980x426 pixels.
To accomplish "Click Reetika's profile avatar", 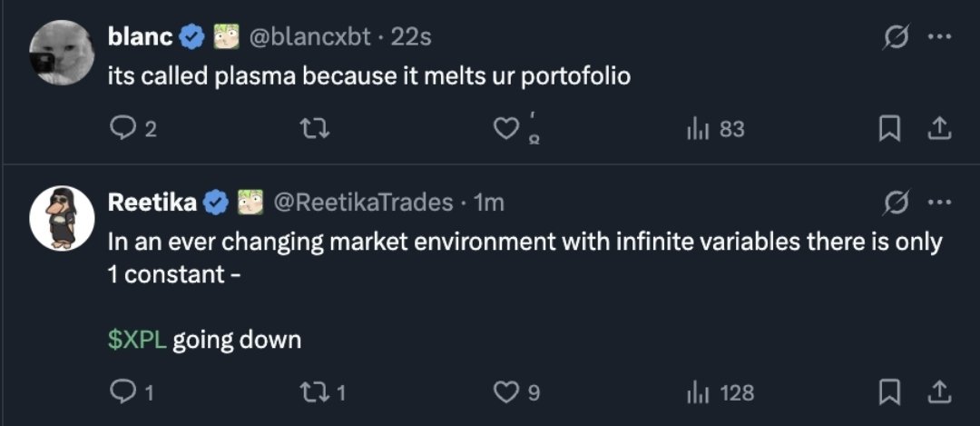I will [63, 218].
